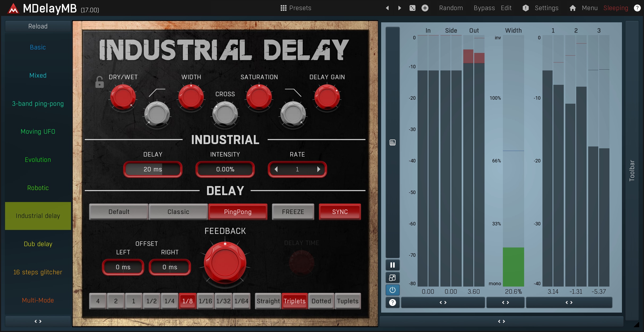Click Random to randomize settings
Image resolution: width=644 pixels, height=332 pixels.
pyautogui.click(x=451, y=8)
